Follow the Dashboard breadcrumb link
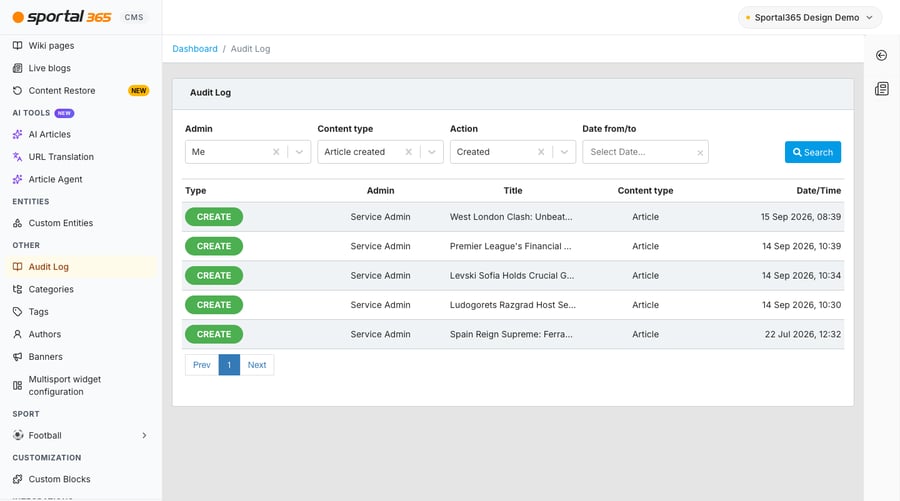 [195, 49]
